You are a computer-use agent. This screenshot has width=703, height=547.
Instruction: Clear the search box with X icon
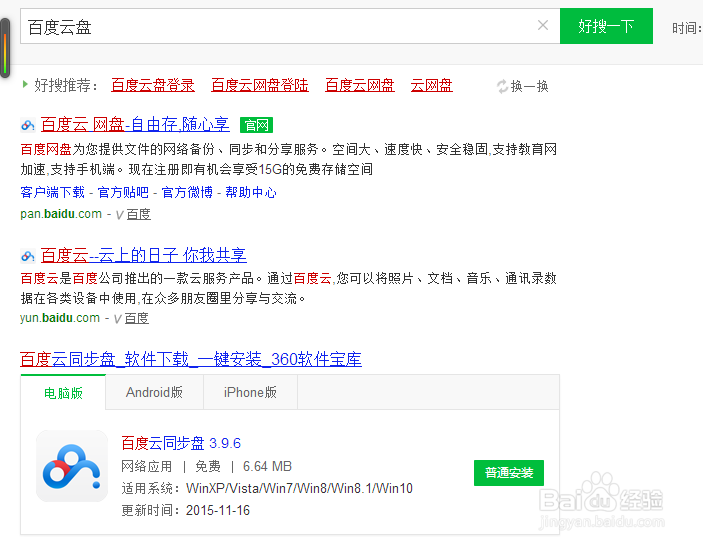542,26
